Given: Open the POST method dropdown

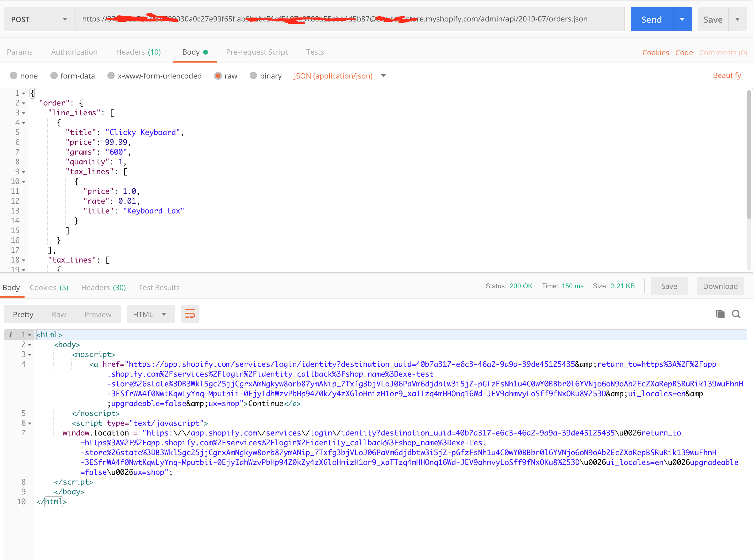Looking at the screenshot, I should point(39,19).
